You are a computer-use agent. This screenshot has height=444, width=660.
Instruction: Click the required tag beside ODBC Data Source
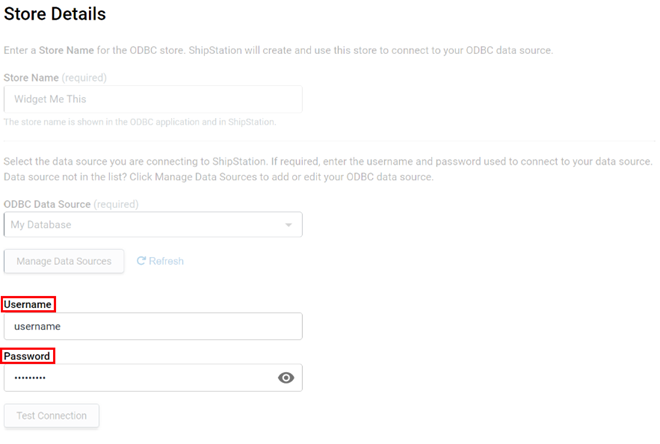click(x=116, y=204)
